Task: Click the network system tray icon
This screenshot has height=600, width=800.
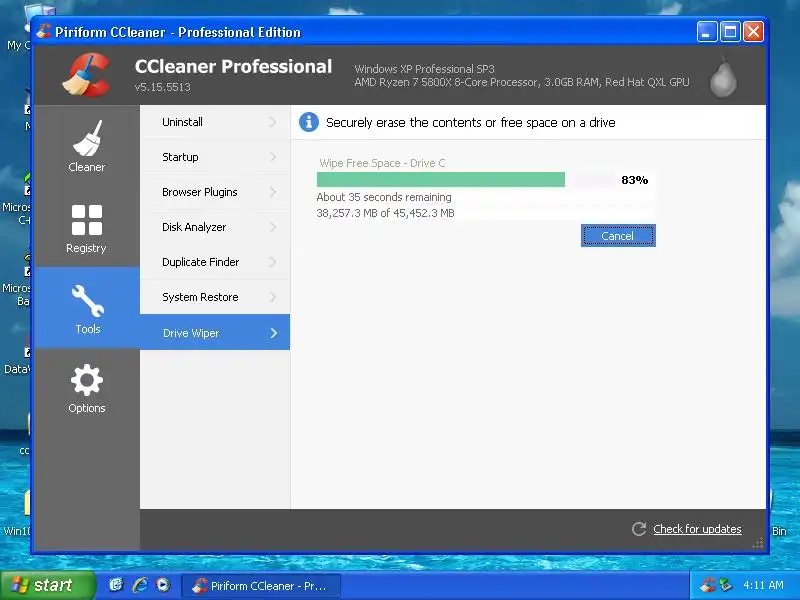Action: (725, 585)
